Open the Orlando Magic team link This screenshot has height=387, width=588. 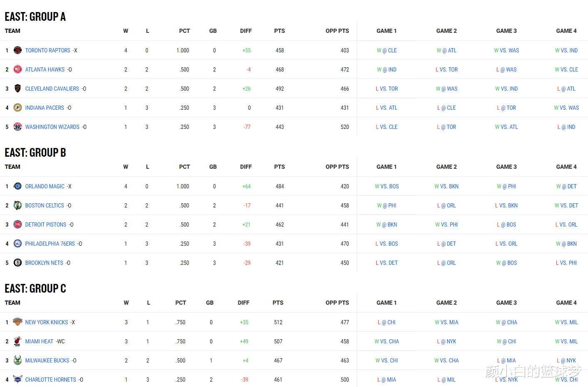[45, 186]
